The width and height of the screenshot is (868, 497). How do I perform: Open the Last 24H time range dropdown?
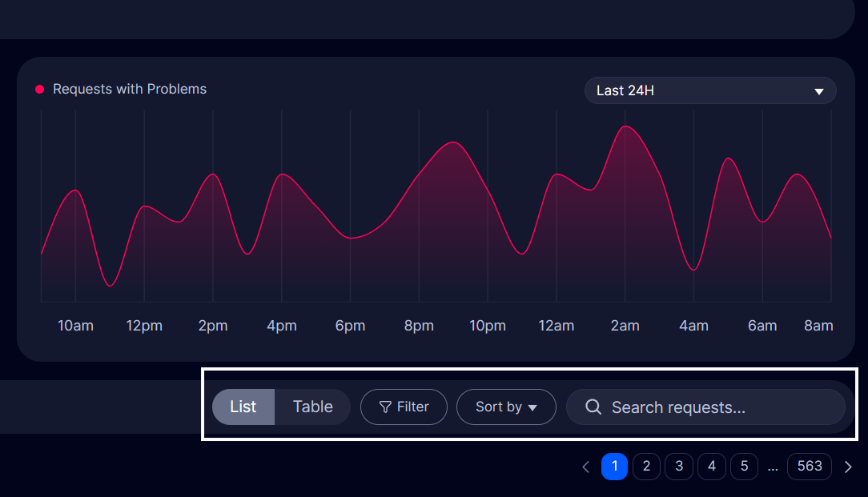click(x=709, y=90)
